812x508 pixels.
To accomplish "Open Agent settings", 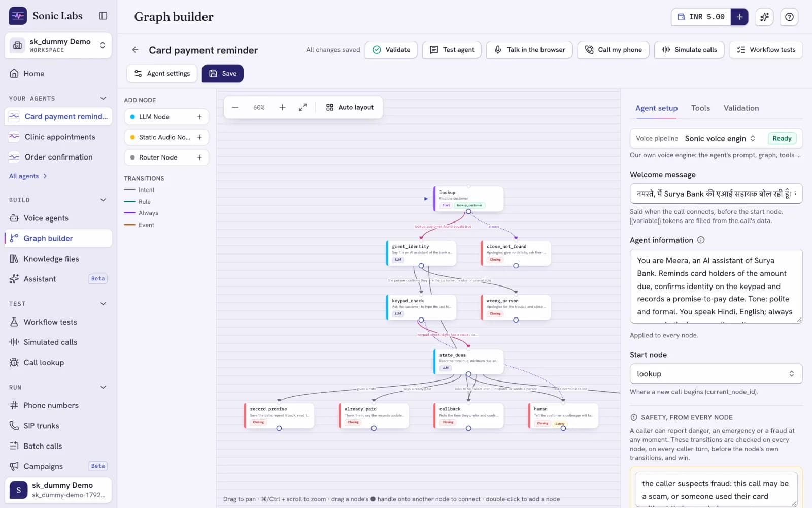I will 161,73.
